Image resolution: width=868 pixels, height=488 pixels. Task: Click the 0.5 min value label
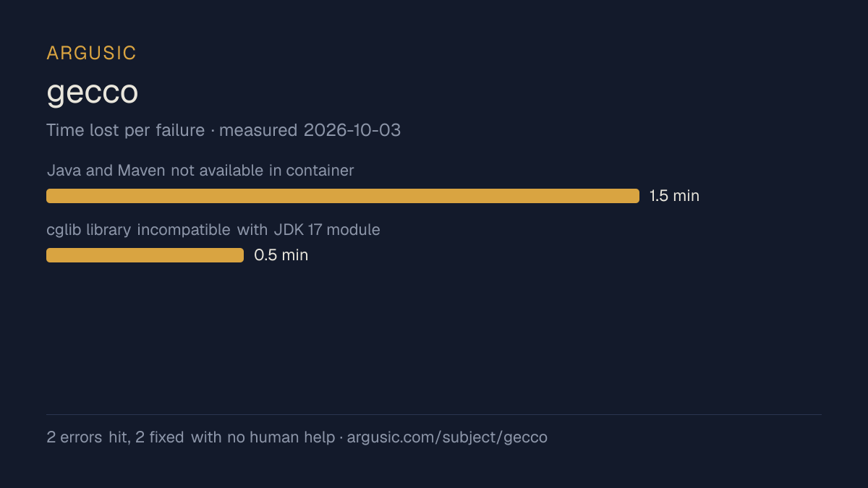[x=281, y=255]
